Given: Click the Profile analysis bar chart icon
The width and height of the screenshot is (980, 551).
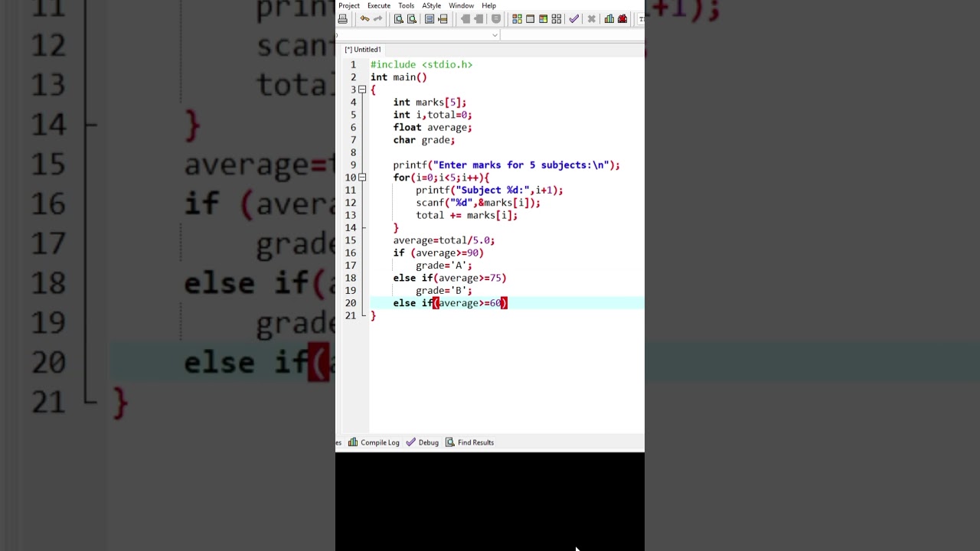Looking at the screenshot, I should [609, 19].
